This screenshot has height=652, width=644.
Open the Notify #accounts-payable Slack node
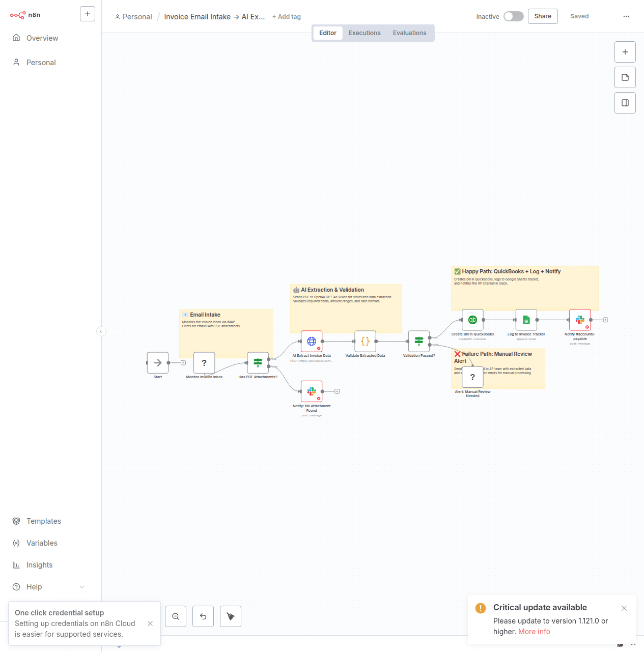[580, 320]
